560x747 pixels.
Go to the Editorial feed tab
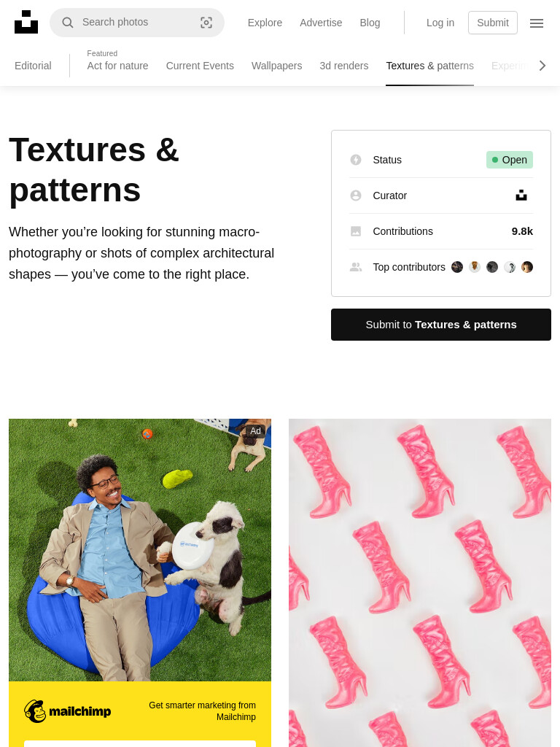(x=33, y=66)
